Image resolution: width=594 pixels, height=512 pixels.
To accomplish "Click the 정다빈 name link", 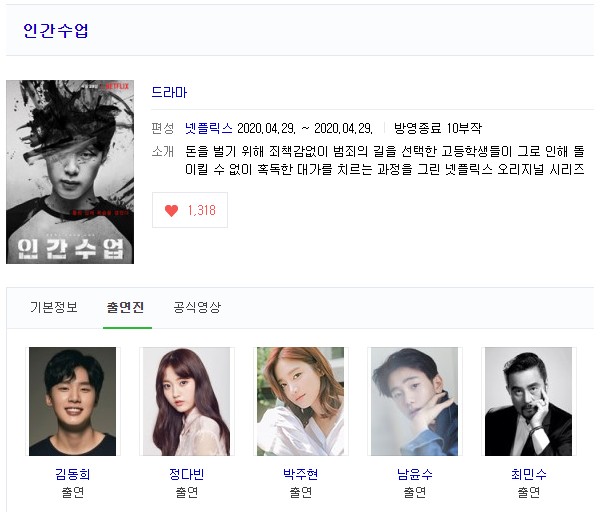I will [186, 474].
